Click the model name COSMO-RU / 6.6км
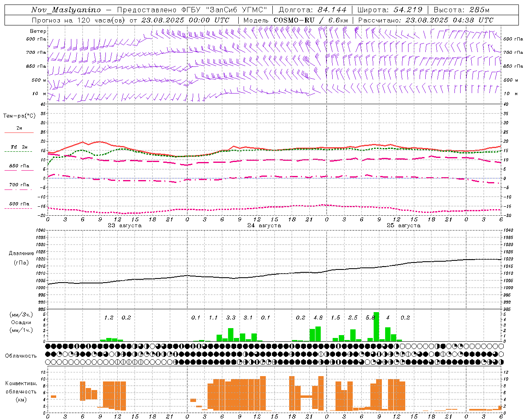Screen dimensions: 525x420 coord(310,20)
